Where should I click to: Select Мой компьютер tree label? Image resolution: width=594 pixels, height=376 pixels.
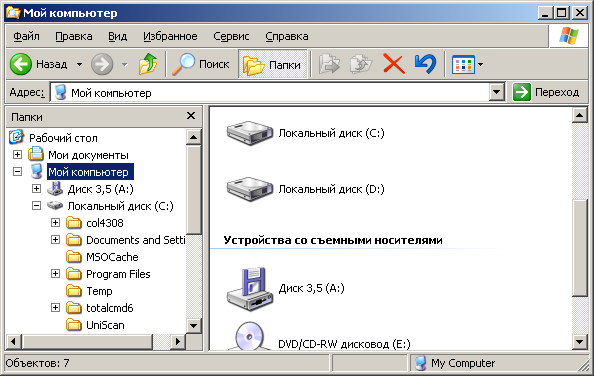click(x=90, y=172)
